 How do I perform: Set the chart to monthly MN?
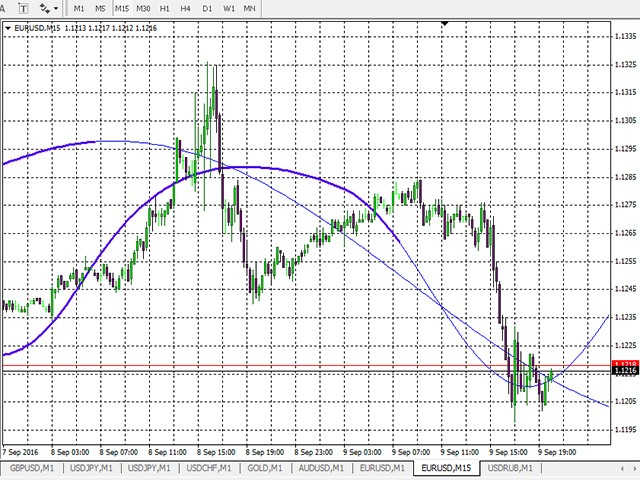point(249,8)
